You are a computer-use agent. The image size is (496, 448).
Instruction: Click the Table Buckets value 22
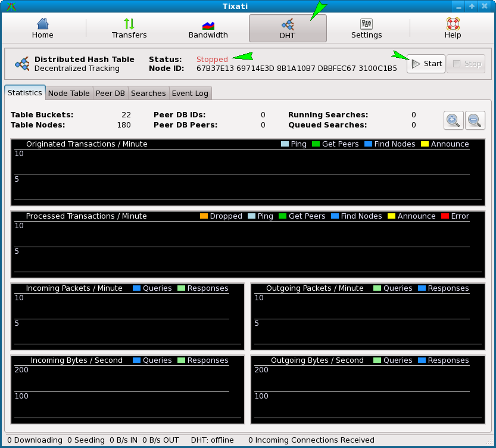coord(126,115)
